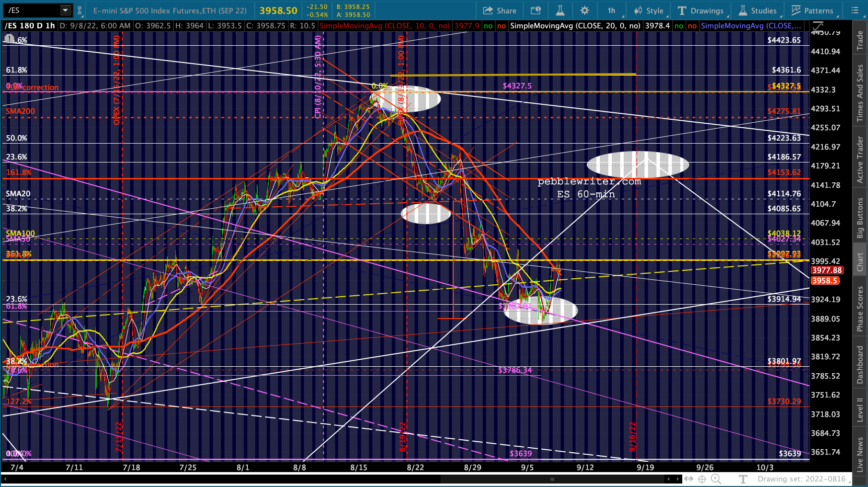Viewport: 868px width, 487px height.
Task: Click the $3786.34 magenta price label
Action: pyautogui.click(x=515, y=370)
